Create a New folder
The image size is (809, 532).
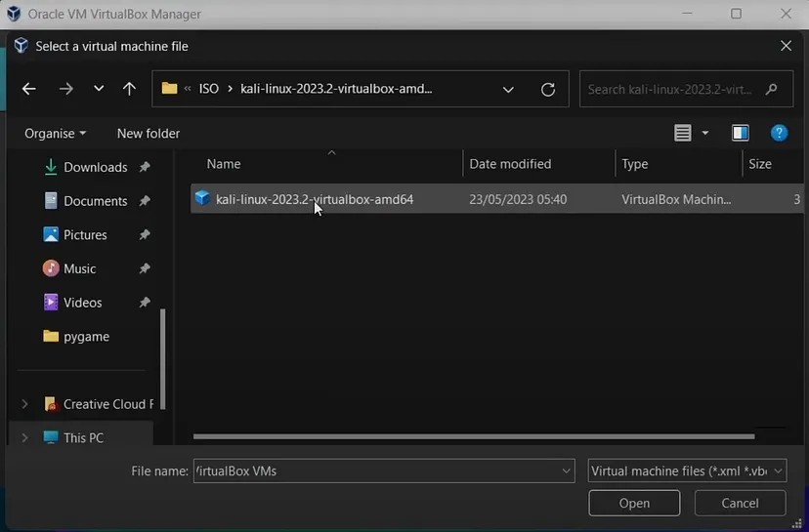(x=149, y=134)
